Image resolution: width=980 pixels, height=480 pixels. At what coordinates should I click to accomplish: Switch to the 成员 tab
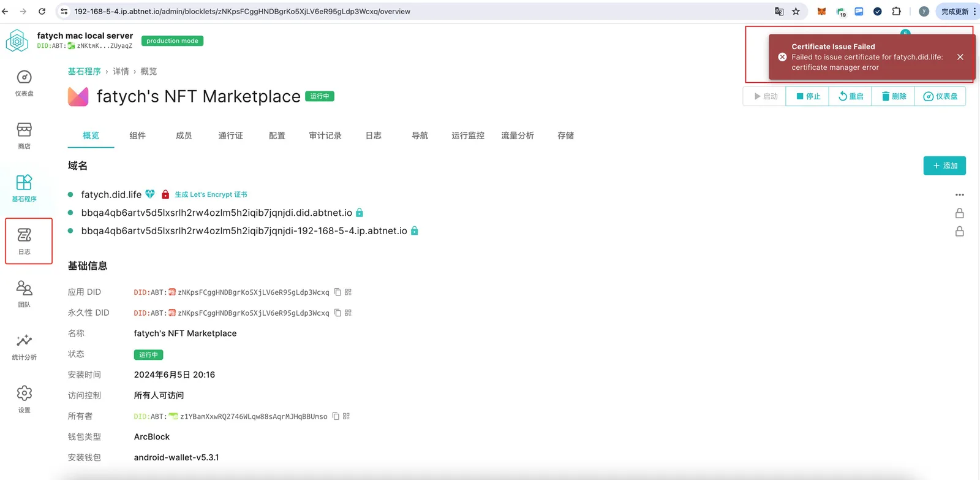(184, 135)
